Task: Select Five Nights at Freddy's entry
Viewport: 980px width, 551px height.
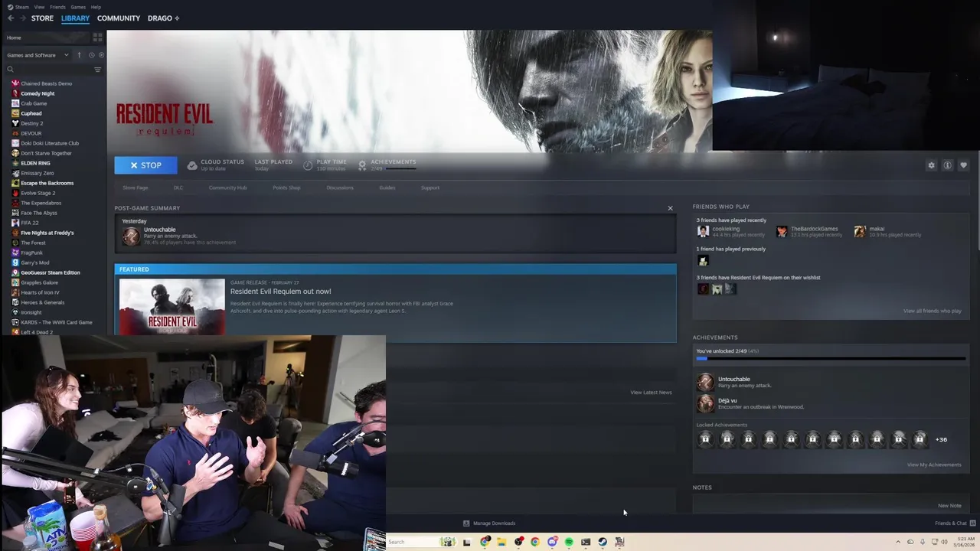Action: [x=47, y=233]
